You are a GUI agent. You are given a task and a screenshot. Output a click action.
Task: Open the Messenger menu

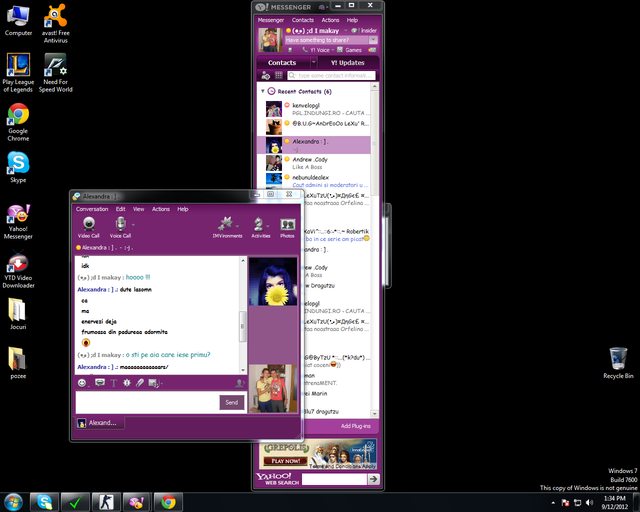(271, 20)
